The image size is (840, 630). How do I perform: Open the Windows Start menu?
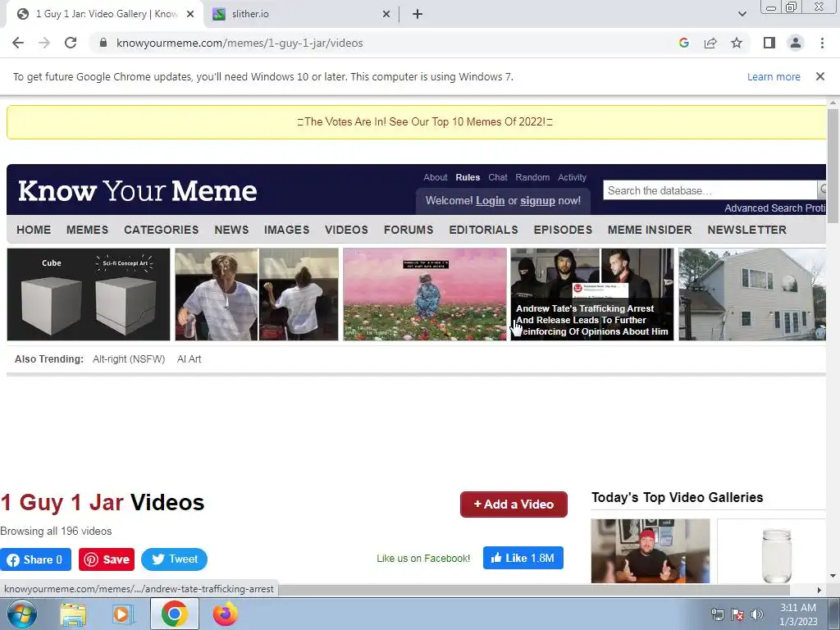click(x=22, y=614)
